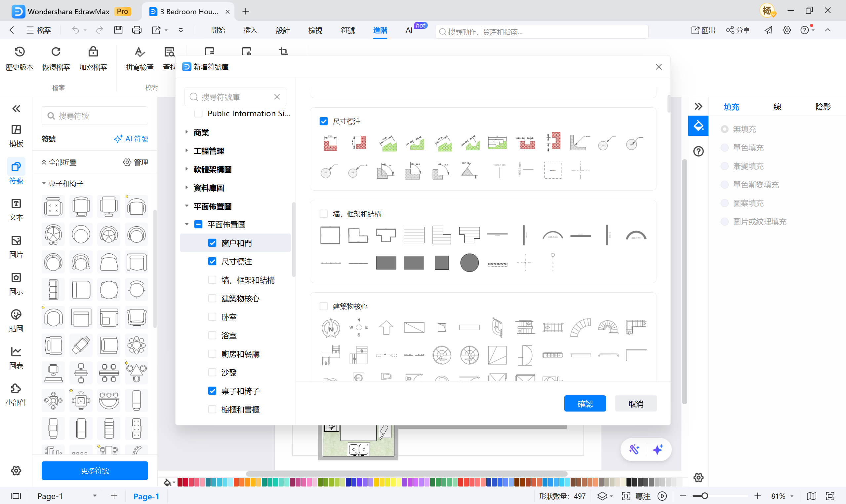Expand the 商業 category in library tree
Viewport: 846px width, 504px height.
(186, 132)
